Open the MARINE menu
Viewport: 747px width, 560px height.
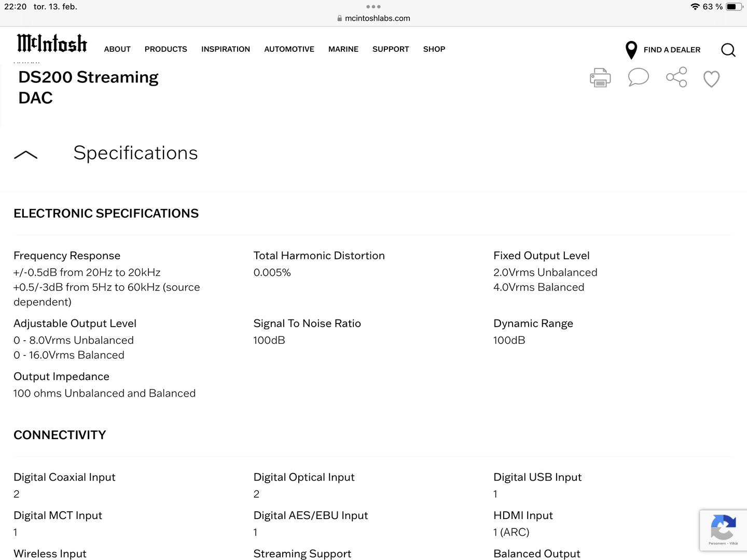[343, 49]
